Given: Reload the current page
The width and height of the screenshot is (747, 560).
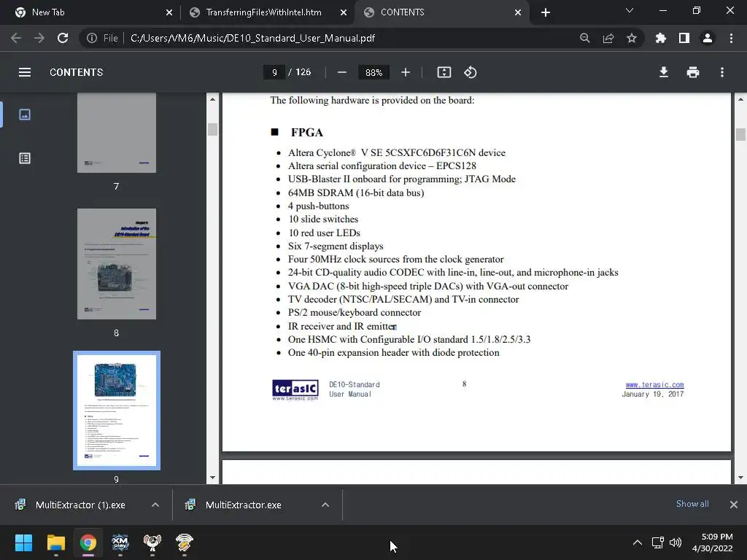Looking at the screenshot, I should [x=63, y=38].
